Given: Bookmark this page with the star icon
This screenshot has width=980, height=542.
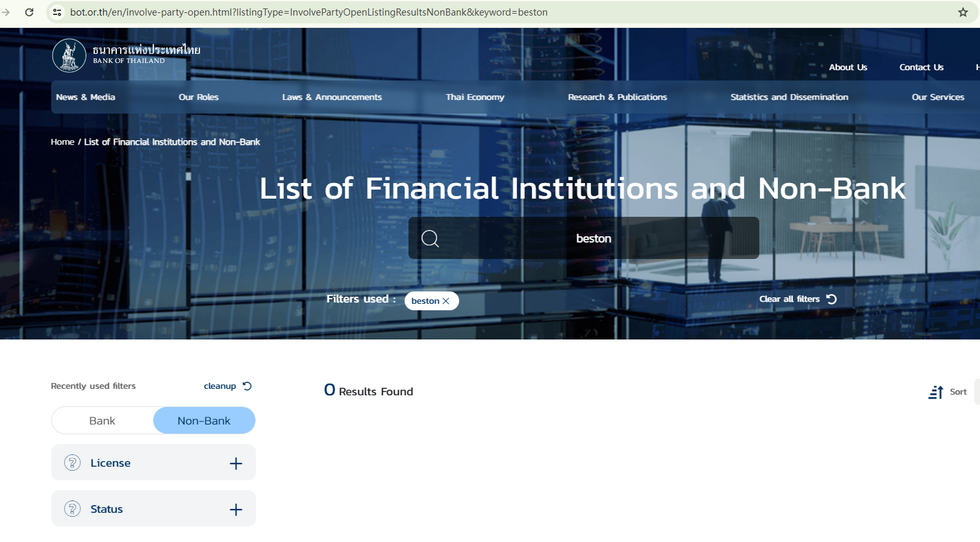Looking at the screenshot, I should pyautogui.click(x=963, y=12).
